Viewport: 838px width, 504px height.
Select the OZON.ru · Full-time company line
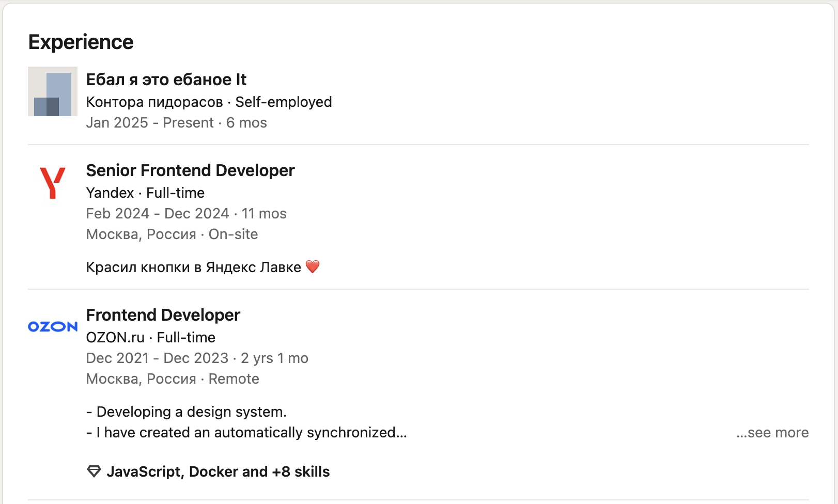(150, 337)
